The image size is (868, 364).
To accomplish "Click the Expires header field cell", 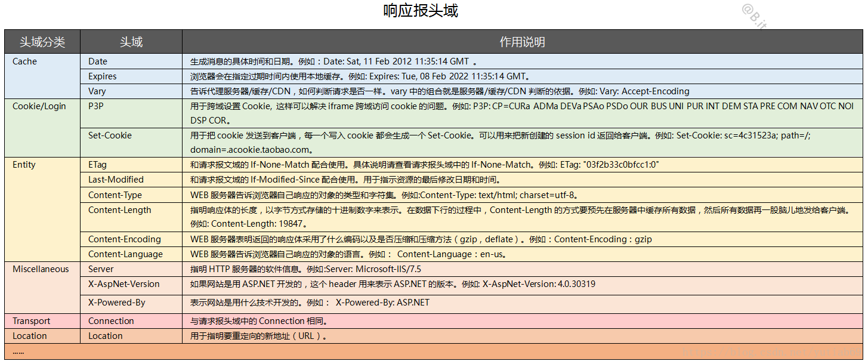I will 131,76.
